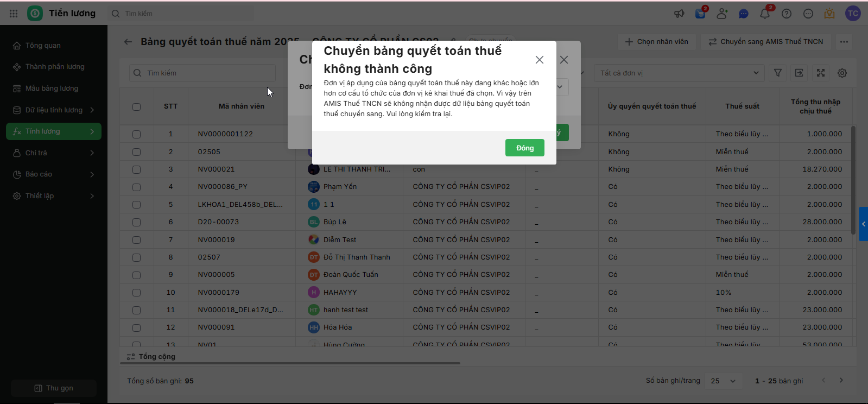868x404 pixels.
Task: Click the Tiền lương app logo
Action: point(35,14)
